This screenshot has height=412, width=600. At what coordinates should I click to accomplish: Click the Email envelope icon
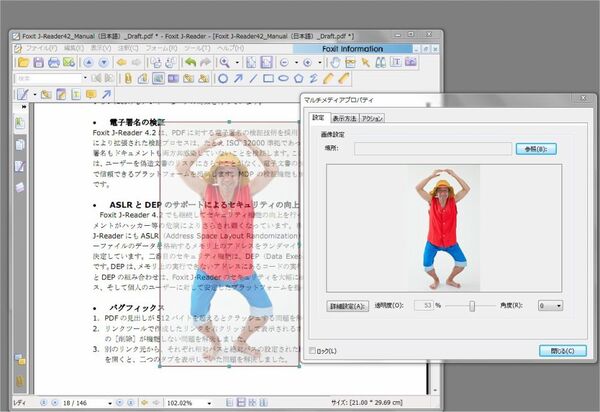tap(69, 62)
